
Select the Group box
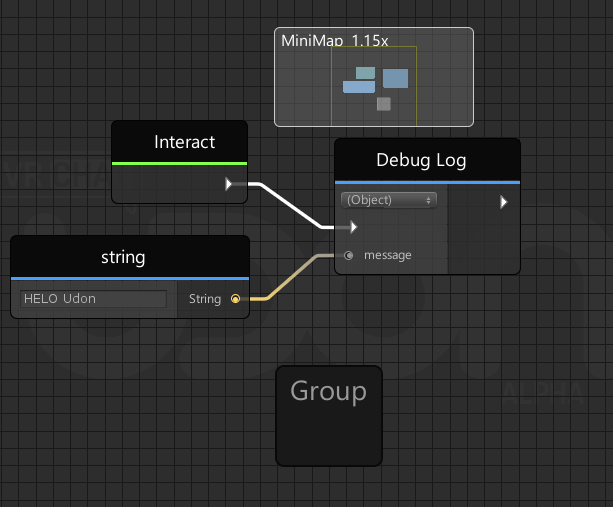(329, 416)
